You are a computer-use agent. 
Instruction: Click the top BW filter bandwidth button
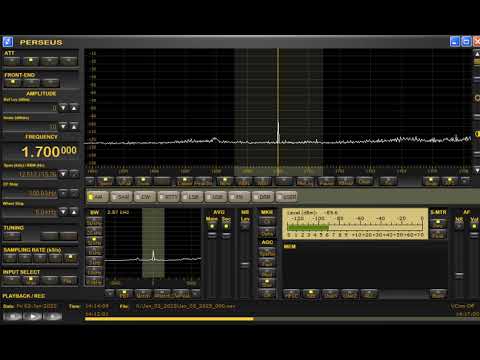(94, 222)
